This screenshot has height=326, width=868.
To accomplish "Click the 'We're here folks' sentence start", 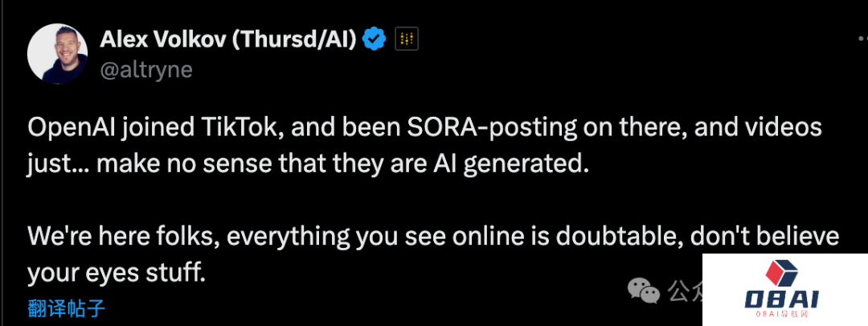I will coord(113,237).
